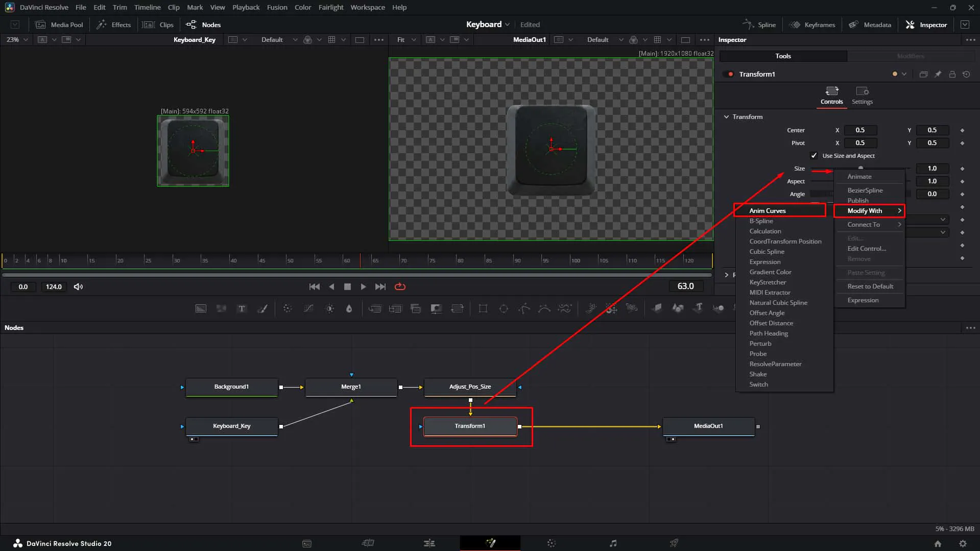Open the Fairlight page
This screenshot has height=551, width=980.
point(613,543)
